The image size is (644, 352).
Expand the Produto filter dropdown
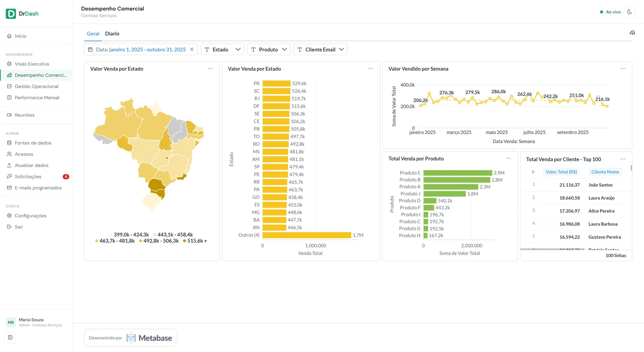(x=269, y=49)
